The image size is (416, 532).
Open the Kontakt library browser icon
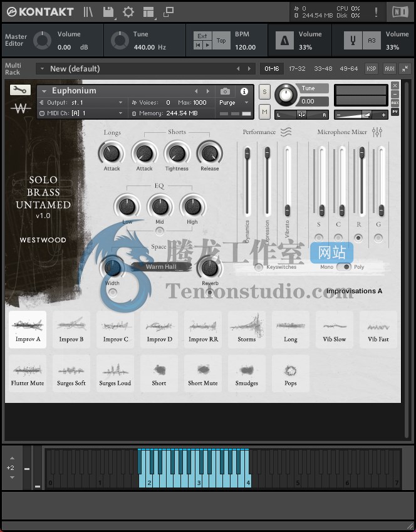[88, 12]
